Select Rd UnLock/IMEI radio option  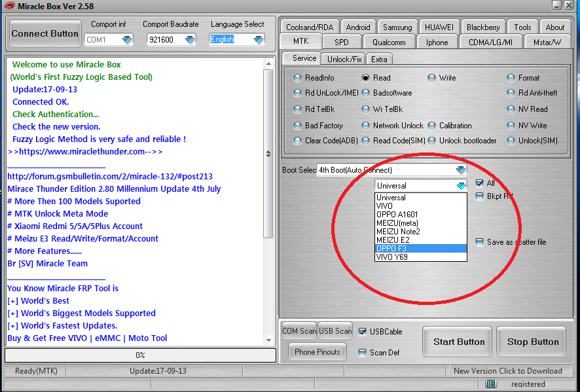coord(297,93)
